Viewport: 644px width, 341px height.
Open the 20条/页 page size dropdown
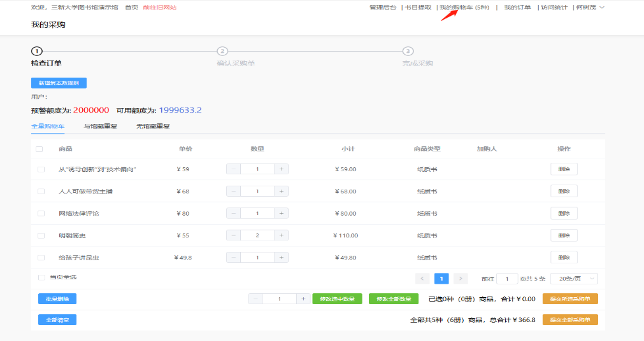click(574, 279)
